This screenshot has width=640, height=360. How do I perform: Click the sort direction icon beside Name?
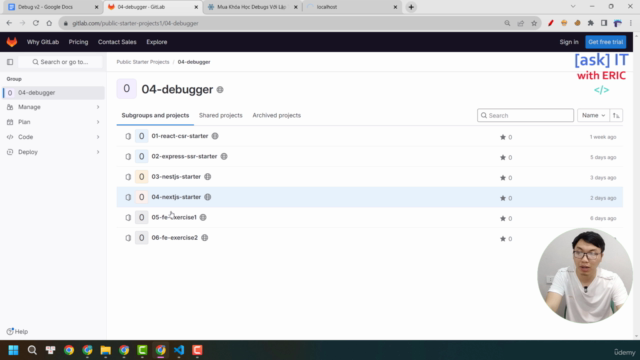(616, 116)
